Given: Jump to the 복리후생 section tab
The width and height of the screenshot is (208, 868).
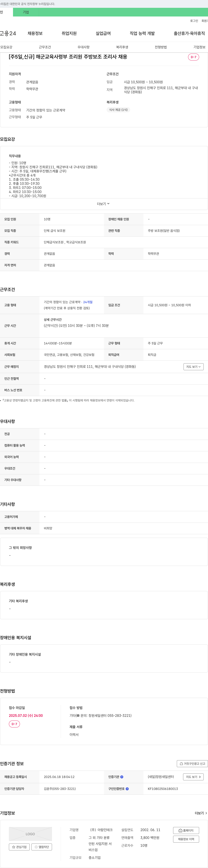Looking at the screenshot, I should click(x=122, y=47).
